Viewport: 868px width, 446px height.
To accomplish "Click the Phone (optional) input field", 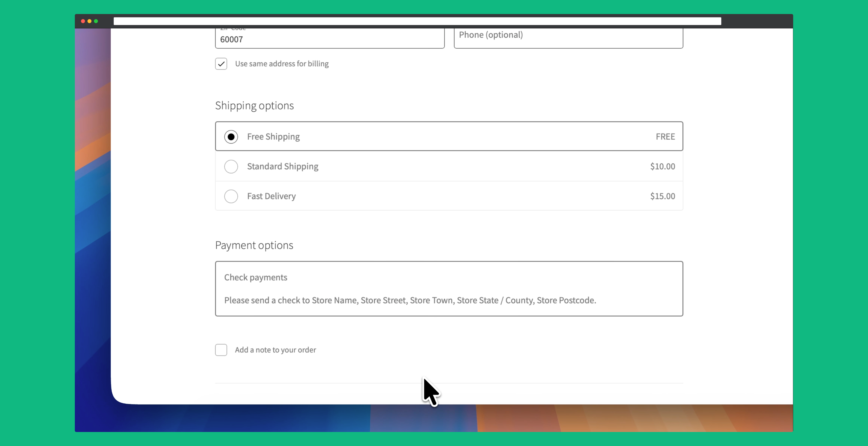I will 568,35.
